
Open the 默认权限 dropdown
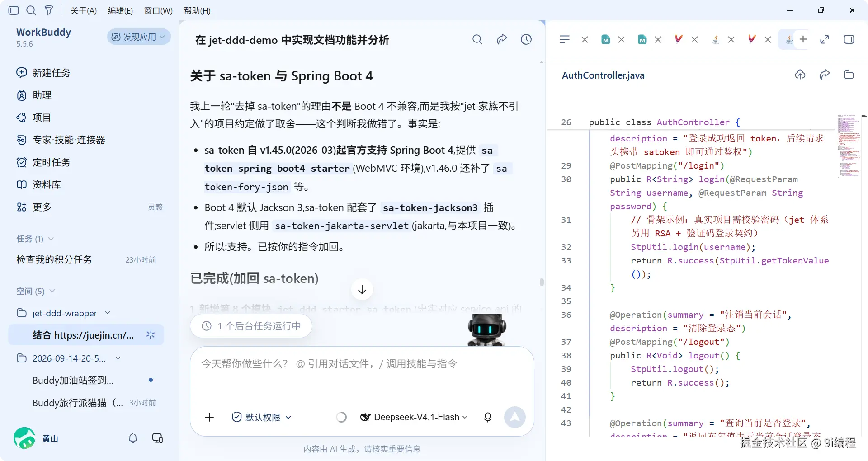click(261, 417)
